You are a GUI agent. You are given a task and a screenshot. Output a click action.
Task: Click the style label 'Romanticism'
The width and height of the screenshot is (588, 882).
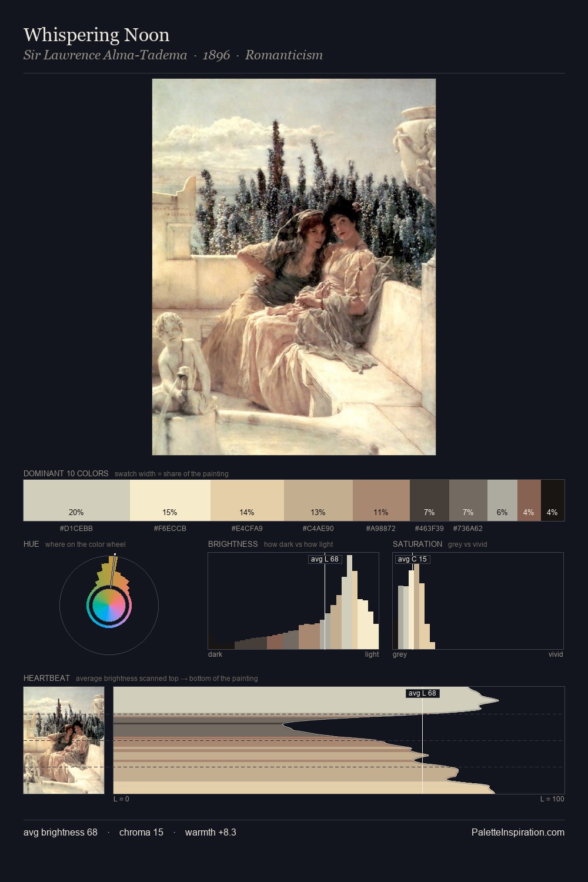click(x=284, y=55)
